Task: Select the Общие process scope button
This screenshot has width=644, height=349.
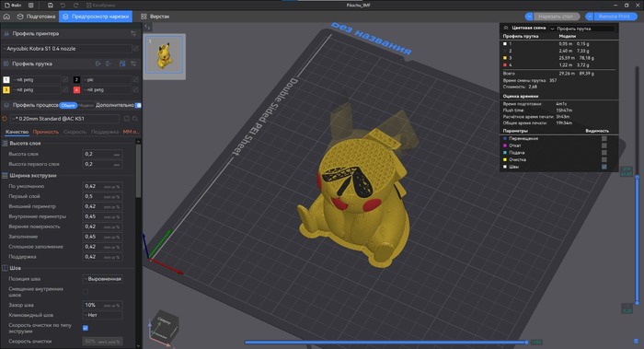Action: coord(68,105)
